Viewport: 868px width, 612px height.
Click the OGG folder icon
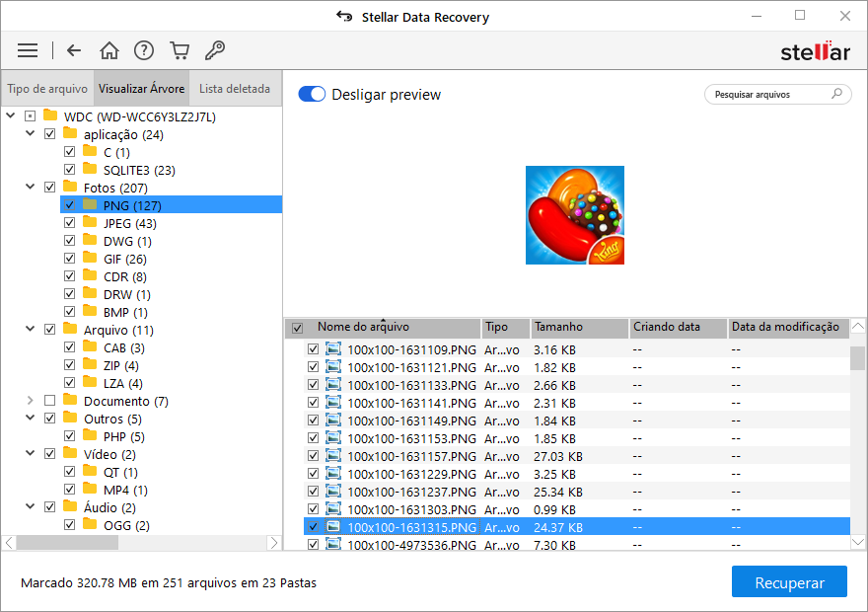[x=90, y=525]
